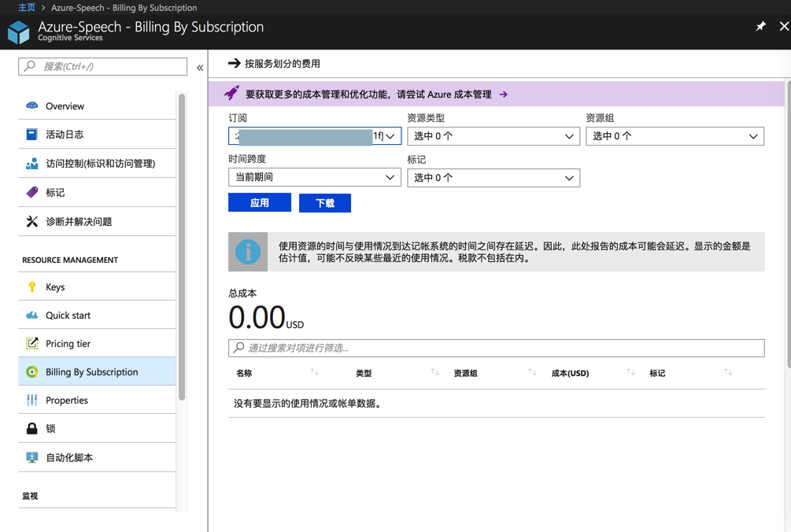791x532 pixels.
Task: Open Pricing tier menu item
Action: (x=97, y=343)
